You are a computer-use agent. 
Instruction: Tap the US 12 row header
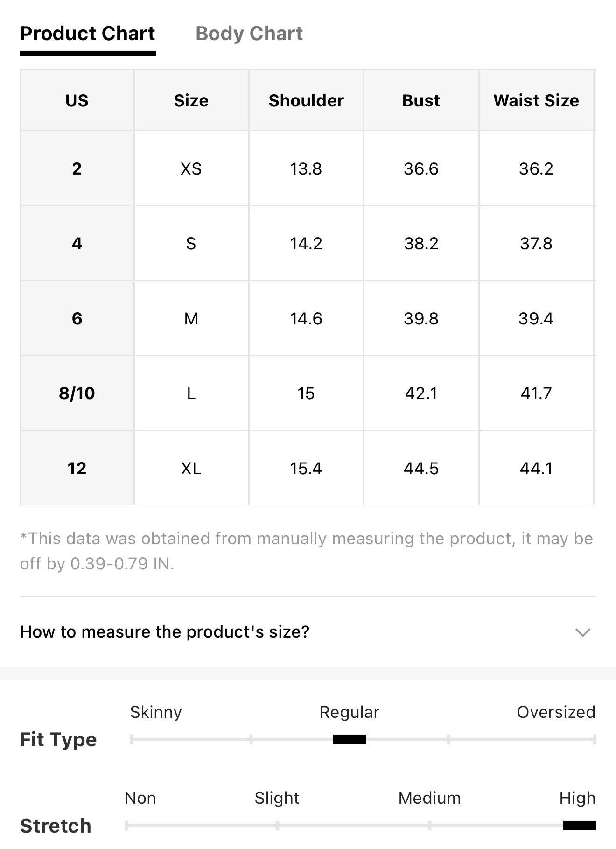tap(77, 468)
